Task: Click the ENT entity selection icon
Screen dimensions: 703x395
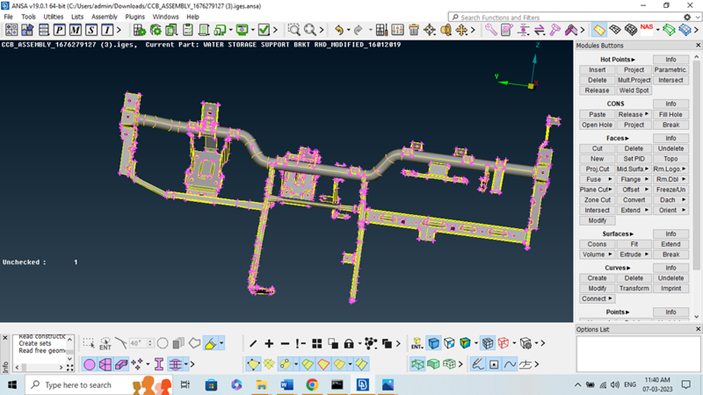Action: pyautogui.click(x=105, y=343)
